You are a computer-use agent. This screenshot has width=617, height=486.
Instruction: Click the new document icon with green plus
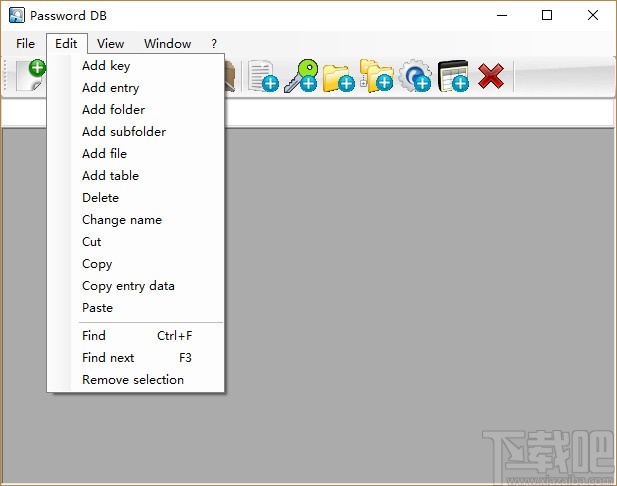click(x=31, y=75)
